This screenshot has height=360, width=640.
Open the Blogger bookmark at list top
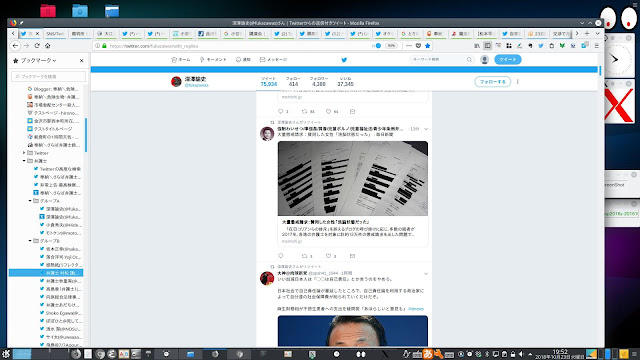(53, 89)
